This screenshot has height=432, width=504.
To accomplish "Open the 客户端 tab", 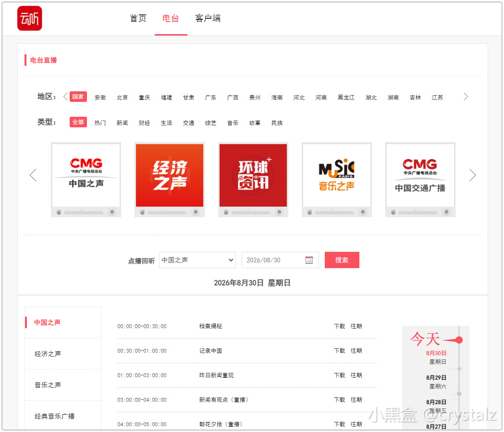I will [208, 18].
